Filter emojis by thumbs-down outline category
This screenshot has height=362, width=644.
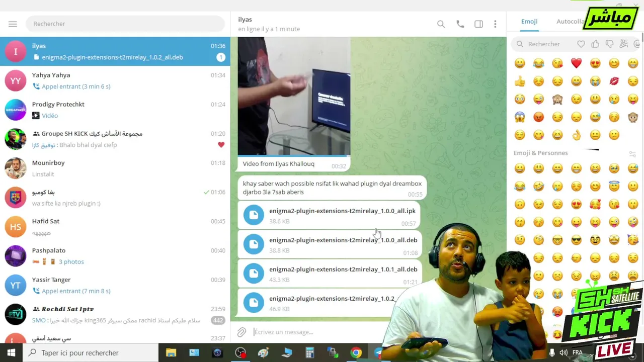(609, 44)
